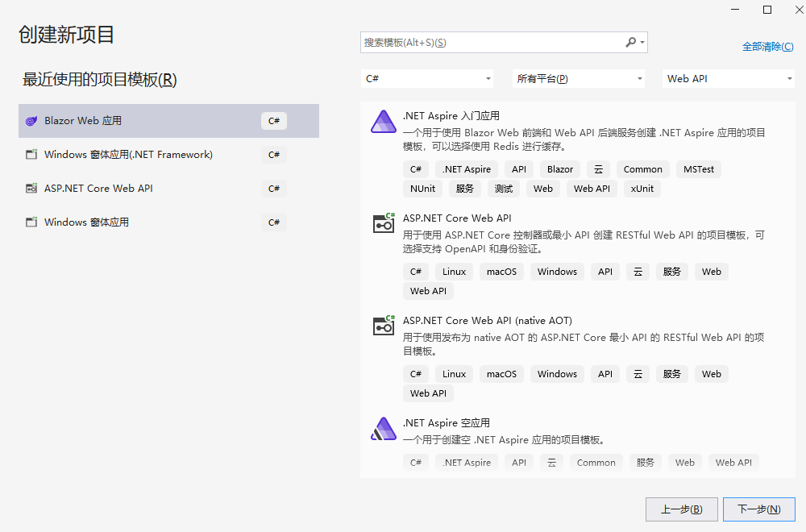Click the .NET Aspire 空应用 template icon
806x532 pixels.
[x=384, y=429]
